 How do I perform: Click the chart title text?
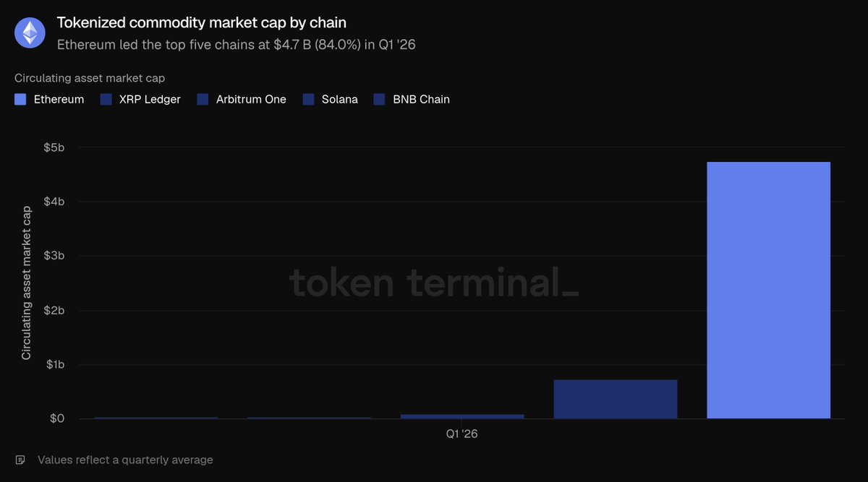click(202, 23)
